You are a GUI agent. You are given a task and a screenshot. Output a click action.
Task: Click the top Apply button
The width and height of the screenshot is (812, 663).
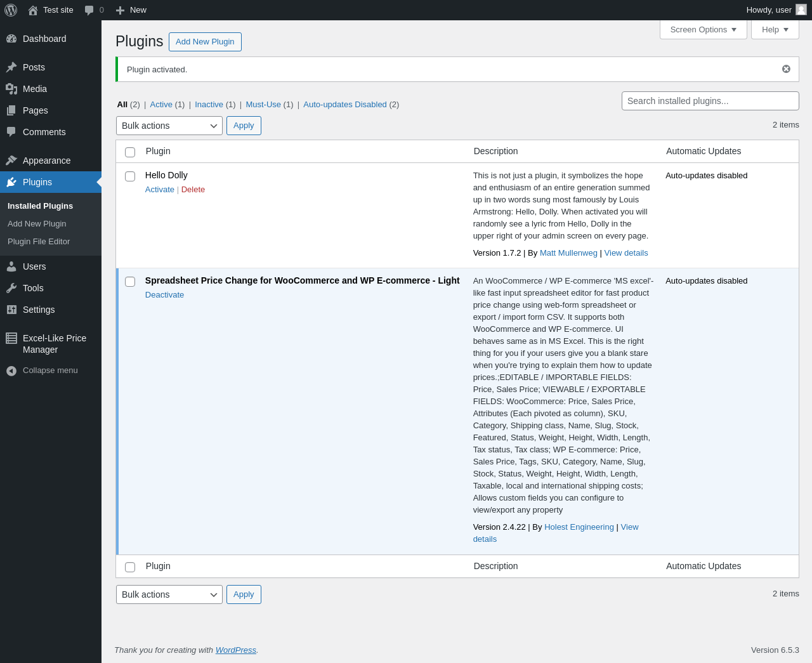244,126
